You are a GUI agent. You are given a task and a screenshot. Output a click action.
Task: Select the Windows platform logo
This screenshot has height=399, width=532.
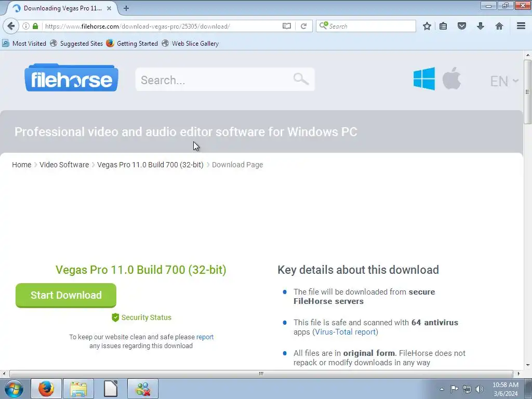424,79
